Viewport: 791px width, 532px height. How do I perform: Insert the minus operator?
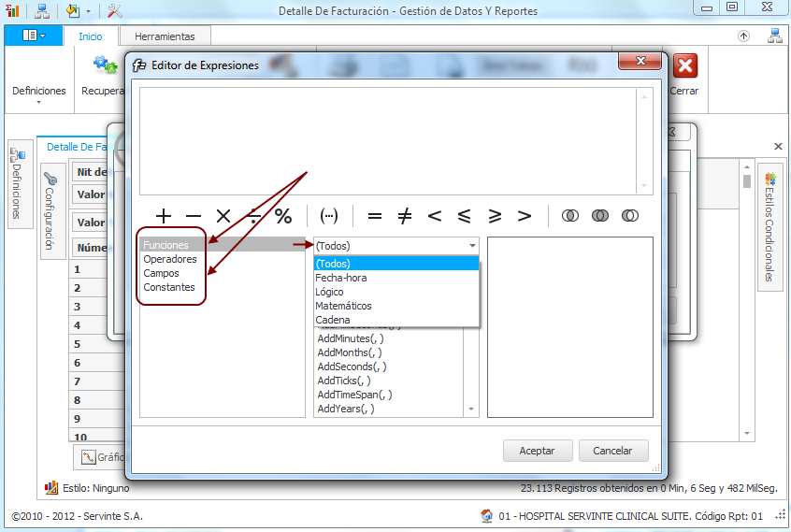(194, 216)
